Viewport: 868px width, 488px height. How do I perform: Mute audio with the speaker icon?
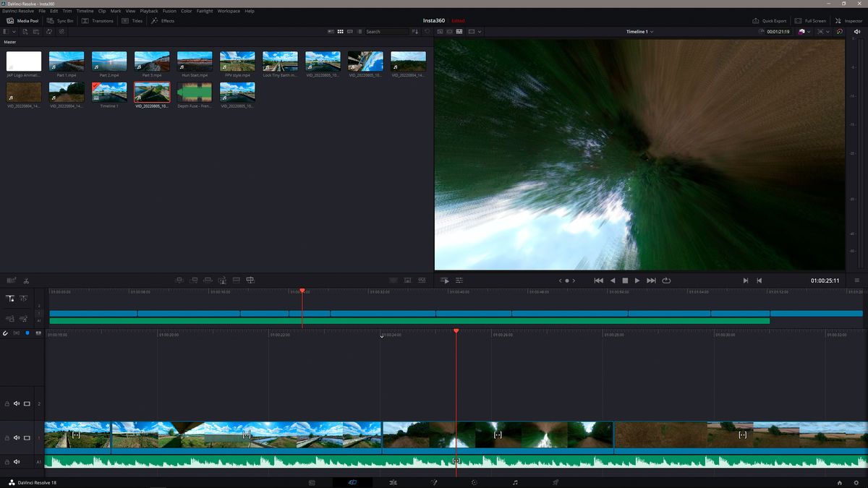[857, 32]
